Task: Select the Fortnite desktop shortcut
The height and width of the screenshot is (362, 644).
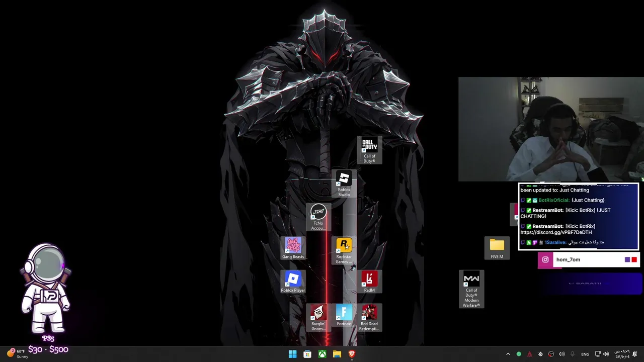Action: pos(344,316)
